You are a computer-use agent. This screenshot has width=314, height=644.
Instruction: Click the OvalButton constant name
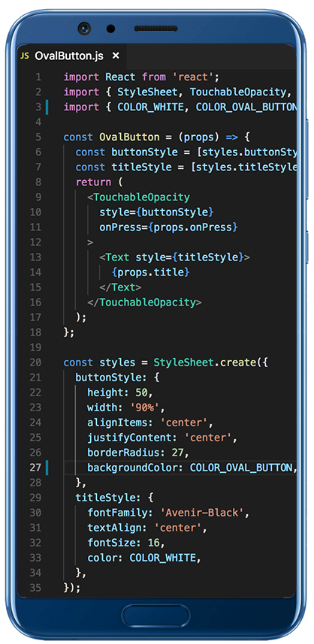(x=129, y=137)
